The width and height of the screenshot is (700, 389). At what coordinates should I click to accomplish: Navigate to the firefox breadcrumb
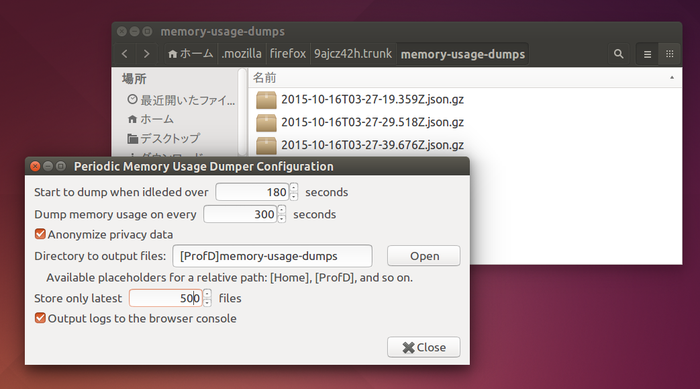click(288, 54)
